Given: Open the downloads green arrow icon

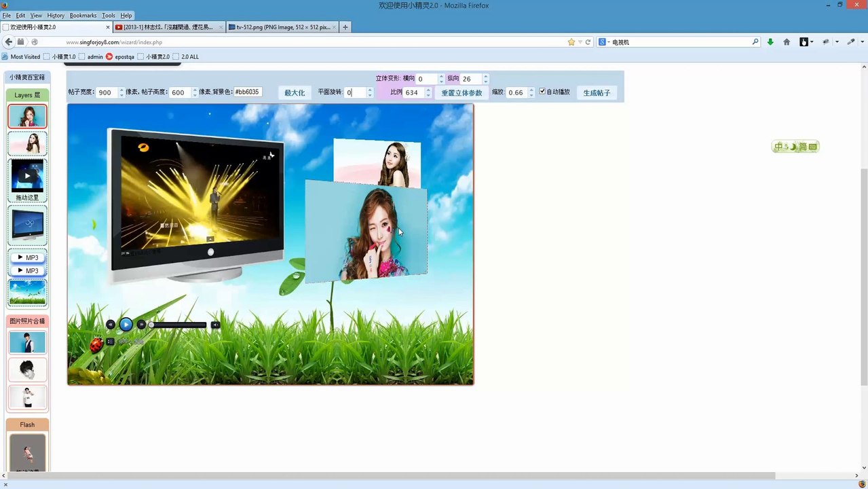Looking at the screenshot, I should click(x=770, y=42).
